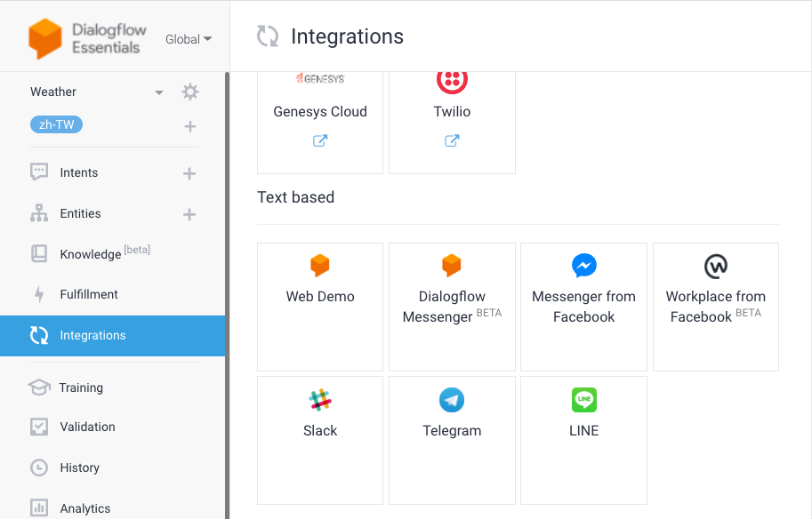Select the LINE integration
Screen dimensions: 812x519
[583, 440]
